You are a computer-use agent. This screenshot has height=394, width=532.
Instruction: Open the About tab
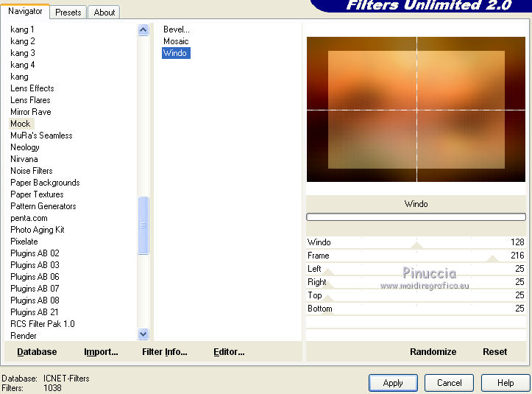click(104, 13)
